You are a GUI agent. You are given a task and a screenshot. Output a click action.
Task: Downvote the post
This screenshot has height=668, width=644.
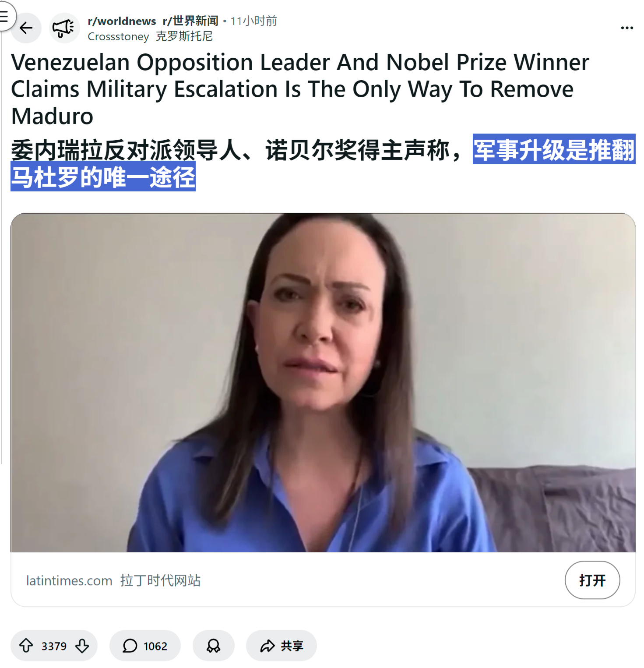pyautogui.click(x=82, y=645)
